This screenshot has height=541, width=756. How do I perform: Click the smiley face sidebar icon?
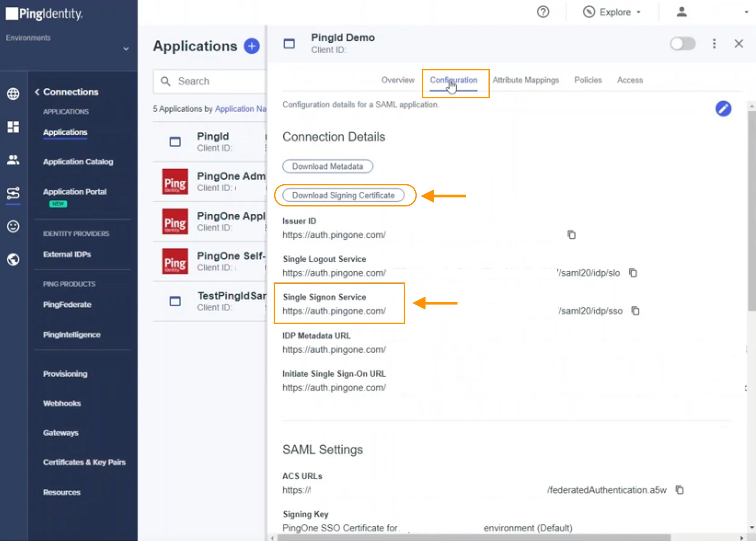(x=13, y=227)
